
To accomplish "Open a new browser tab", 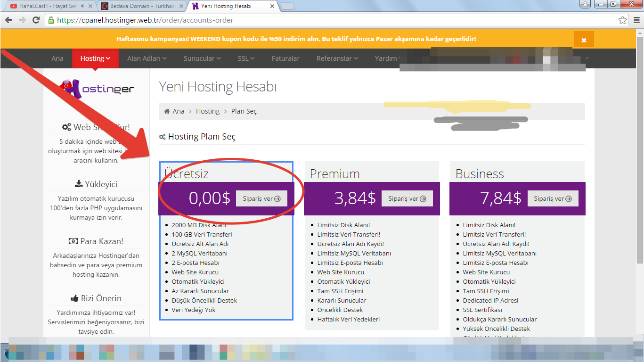I will tap(287, 6).
